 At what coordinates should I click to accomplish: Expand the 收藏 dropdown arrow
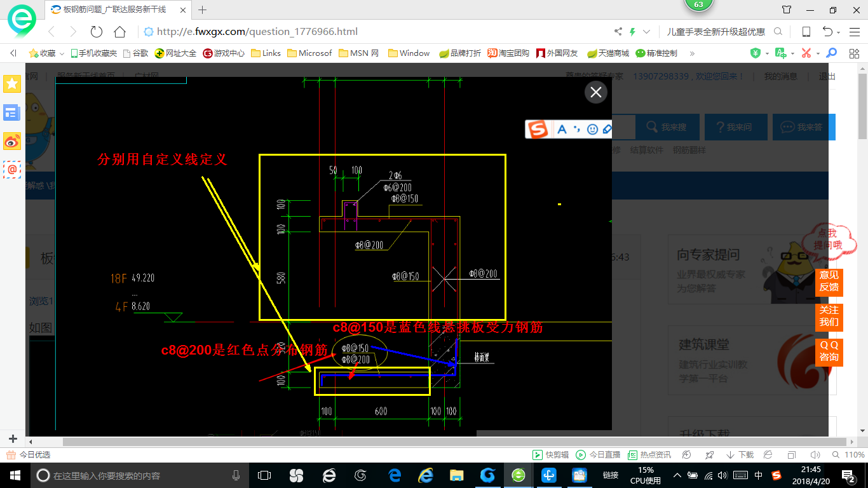(x=62, y=53)
